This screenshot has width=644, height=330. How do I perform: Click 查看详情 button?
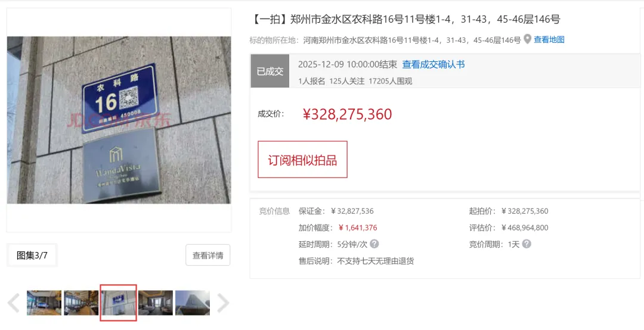coord(208,256)
